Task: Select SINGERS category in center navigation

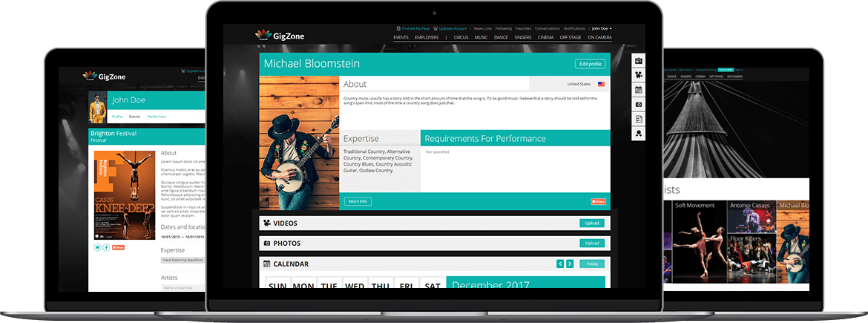Action: [x=523, y=38]
